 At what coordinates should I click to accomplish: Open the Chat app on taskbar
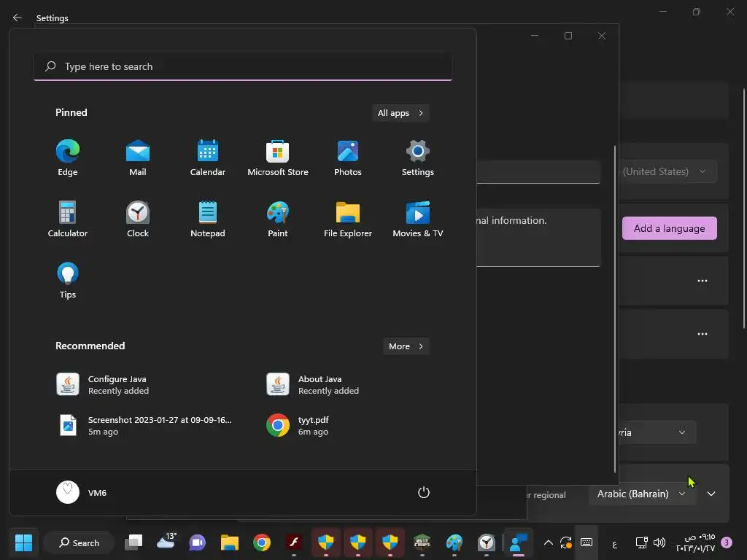click(197, 542)
